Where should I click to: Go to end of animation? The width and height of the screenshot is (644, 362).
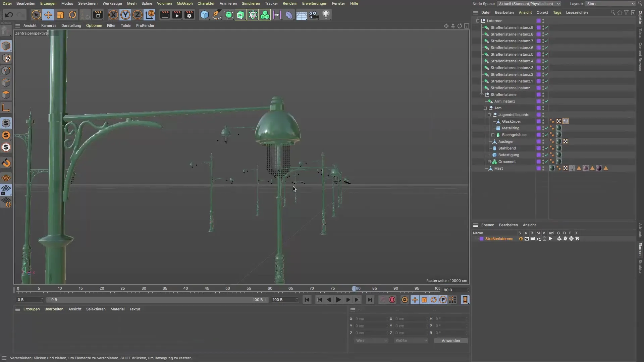click(x=370, y=300)
